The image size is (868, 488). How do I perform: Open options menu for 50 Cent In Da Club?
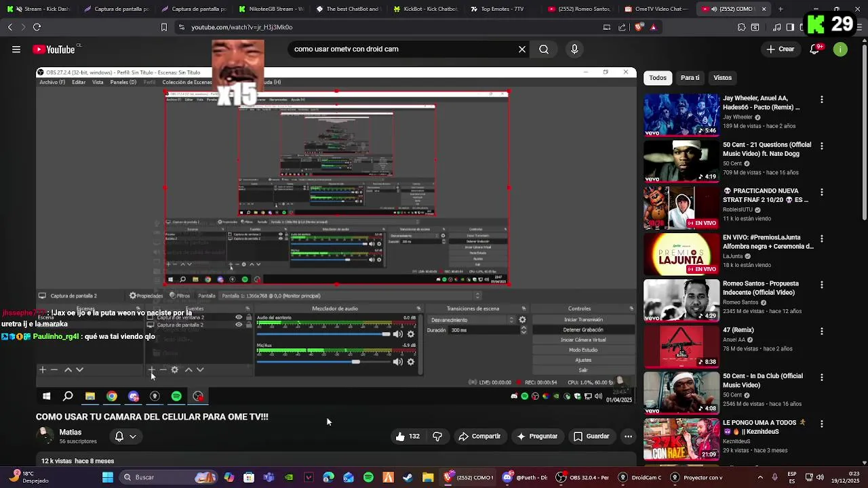[x=822, y=377]
